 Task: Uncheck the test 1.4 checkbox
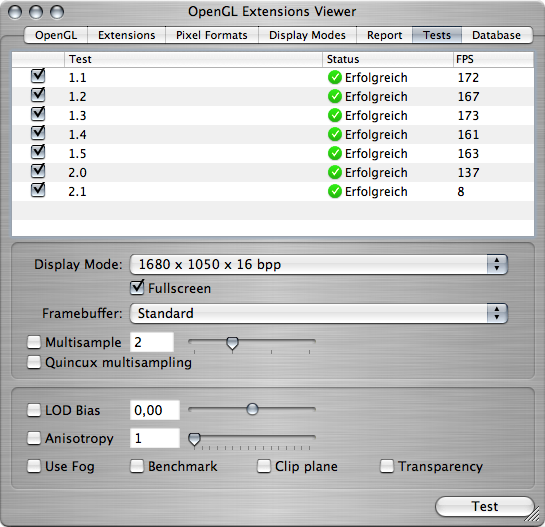pyautogui.click(x=38, y=132)
